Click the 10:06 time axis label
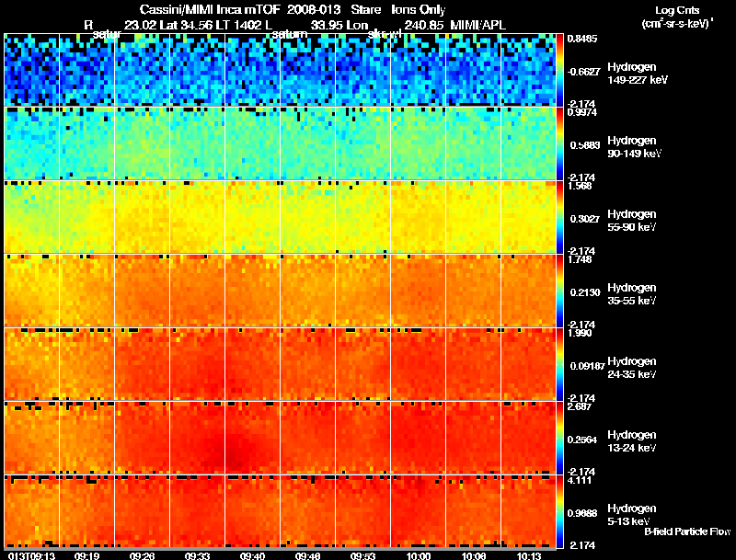The width and height of the screenshot is (736, 560). coord(473,555)
